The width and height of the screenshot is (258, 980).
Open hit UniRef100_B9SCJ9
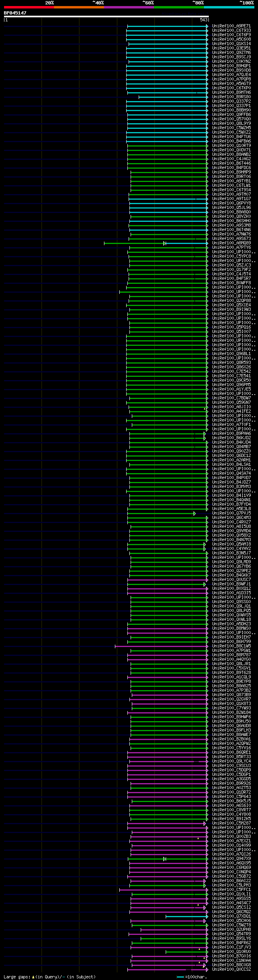click(231, 57)
